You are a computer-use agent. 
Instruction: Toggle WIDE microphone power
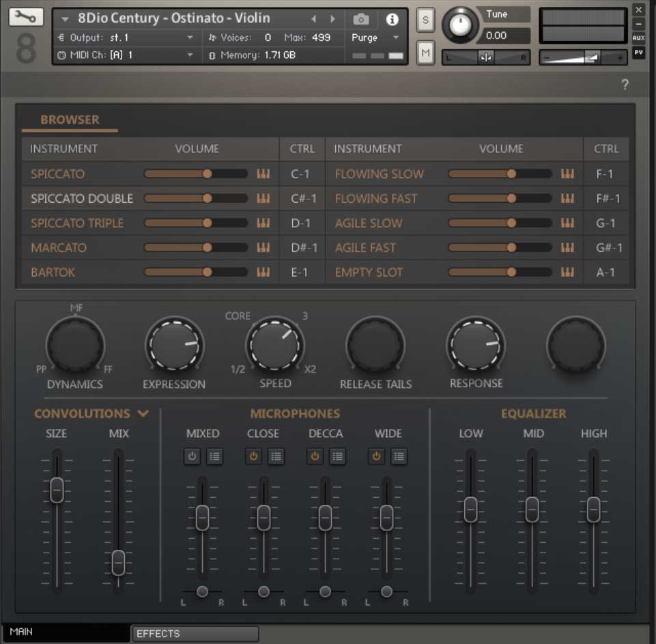click(377, 456)
